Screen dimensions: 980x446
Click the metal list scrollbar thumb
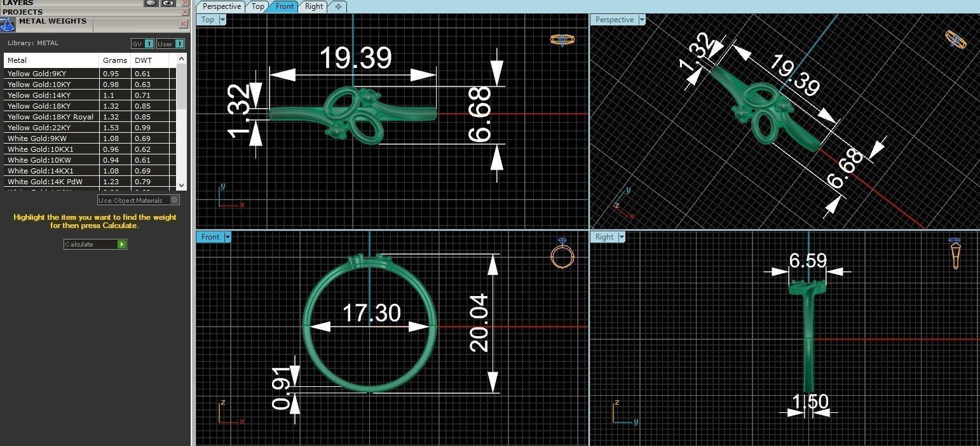(x=182, y=86)
